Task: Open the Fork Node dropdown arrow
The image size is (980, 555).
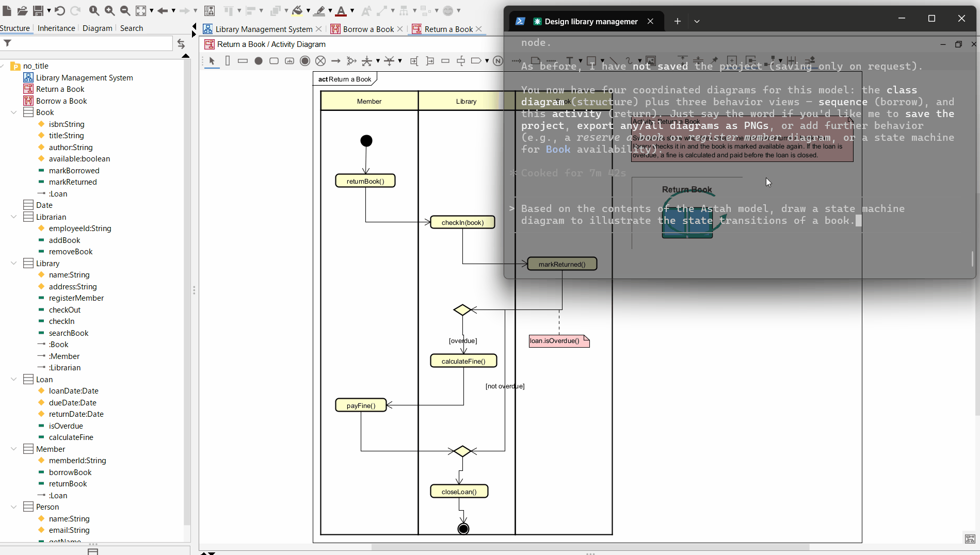Action: tap(378, 61)
